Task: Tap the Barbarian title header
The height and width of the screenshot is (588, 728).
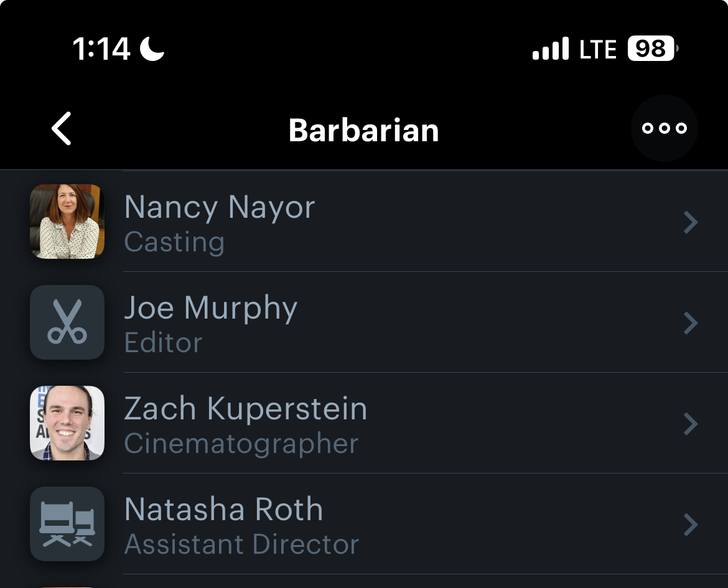Action: coord(364,130)
